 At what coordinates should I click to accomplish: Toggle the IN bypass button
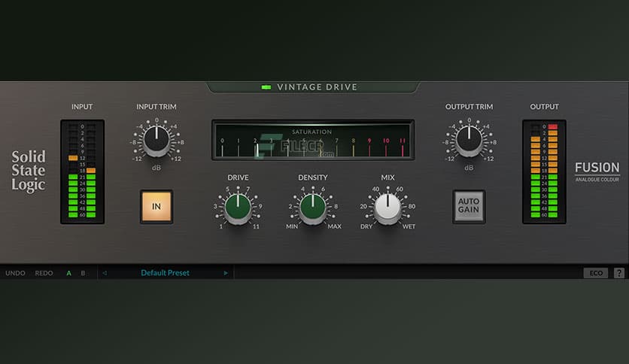tap(156, 207)
